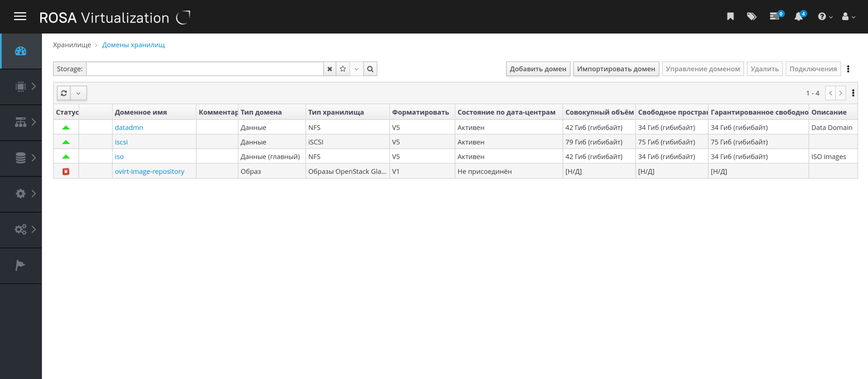Open the notifications bell icon
The height and width of the screenshot is (379, 868).
[x=798, y=16]
